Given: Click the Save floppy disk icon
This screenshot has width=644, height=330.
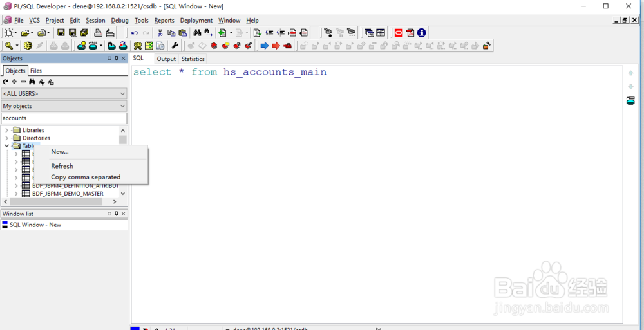Looking at the screenshot, I should [61, 33].
